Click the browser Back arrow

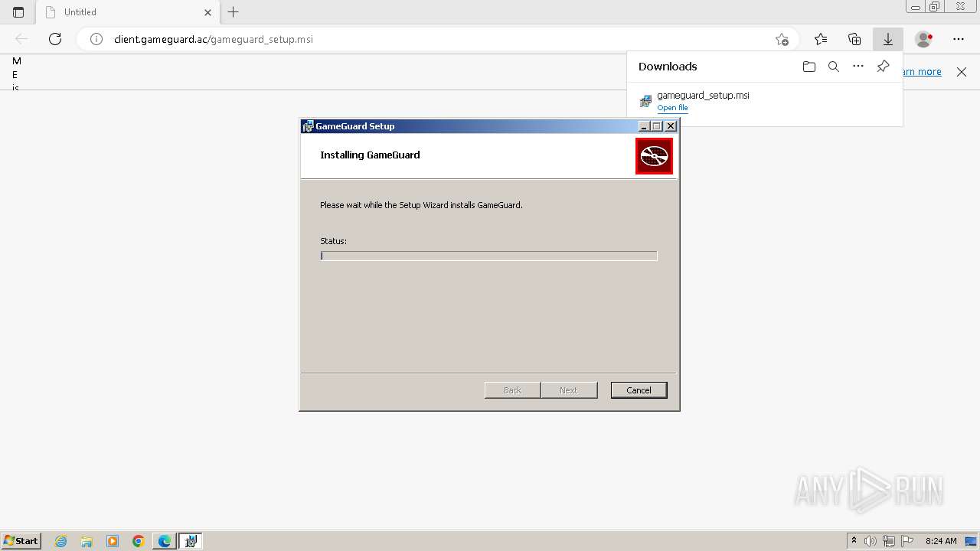click(21, 39)
